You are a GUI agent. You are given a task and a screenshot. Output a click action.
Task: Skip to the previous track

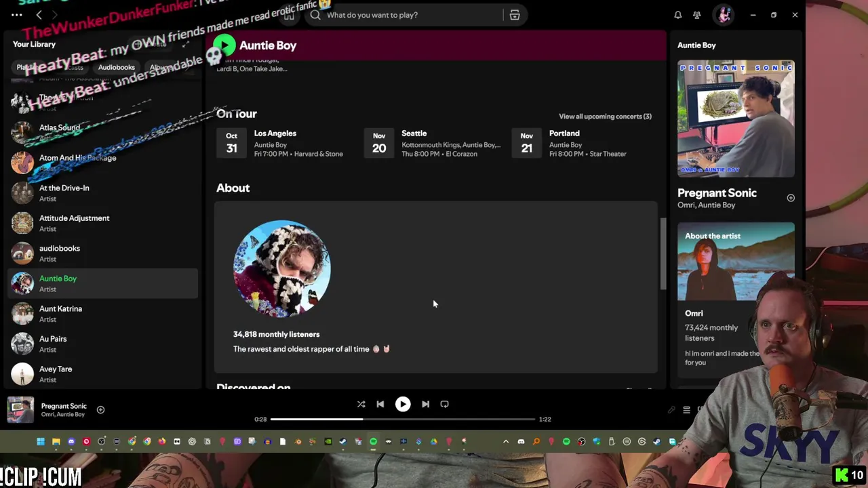[x=380, y=404]
